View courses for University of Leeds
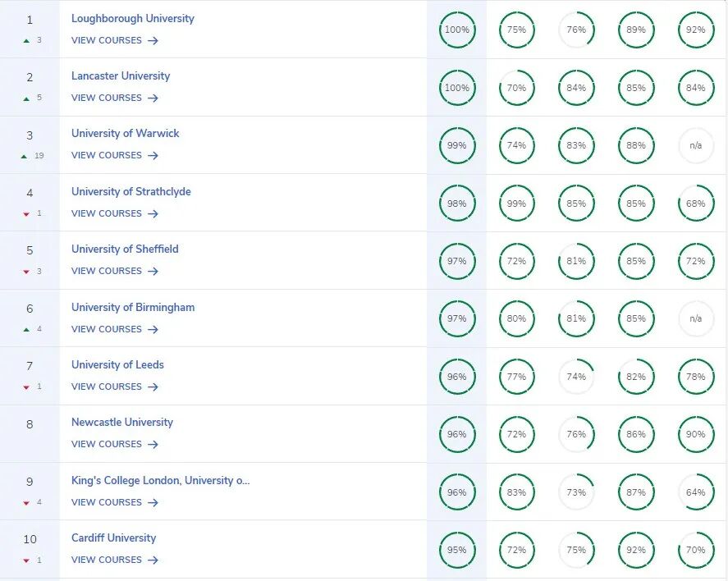The height and width of the screenshot is (581, 728). click(114, 387)
